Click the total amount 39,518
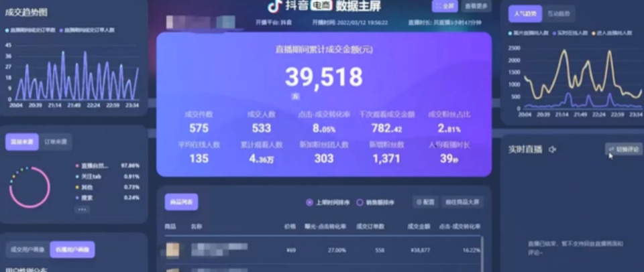This screenshot has width=644, height=272. 324,77
